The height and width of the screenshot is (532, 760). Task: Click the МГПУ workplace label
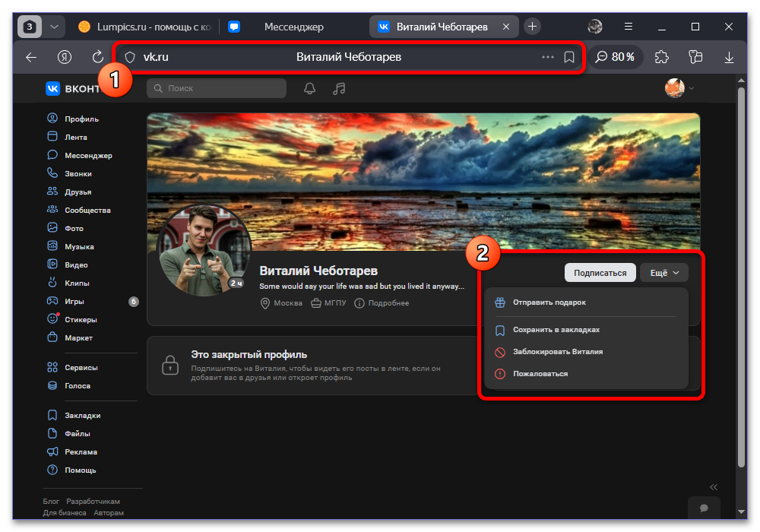click(328, 303)
